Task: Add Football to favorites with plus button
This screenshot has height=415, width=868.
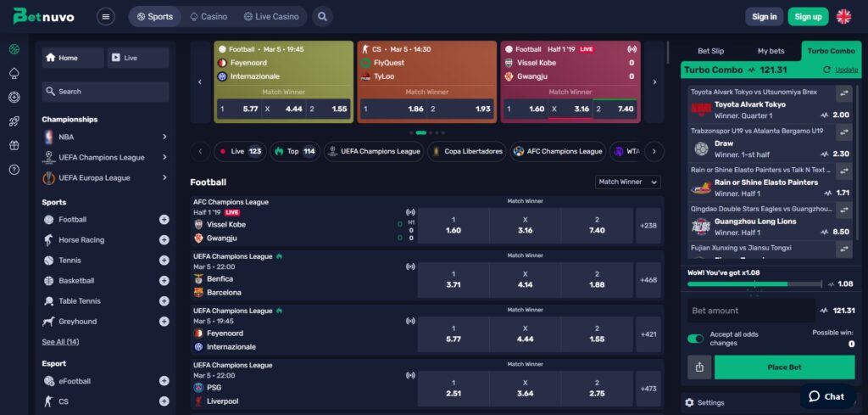Action: point(164,219)
